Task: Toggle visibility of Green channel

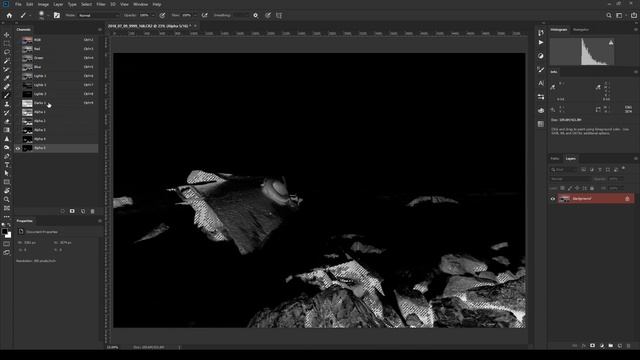Action: click(x=18, y=58)
